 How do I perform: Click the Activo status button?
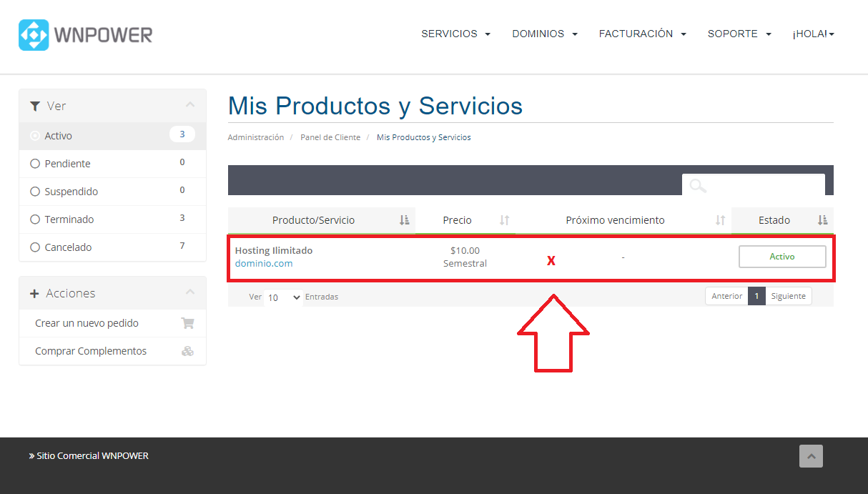(x=782, y=257)
